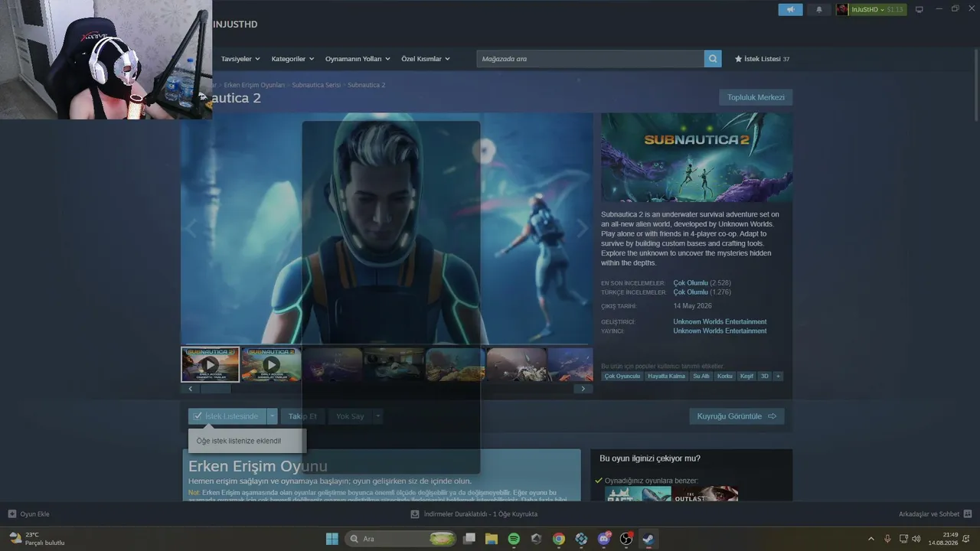Open the İstek Listesi 37 link

coord(762,59)
